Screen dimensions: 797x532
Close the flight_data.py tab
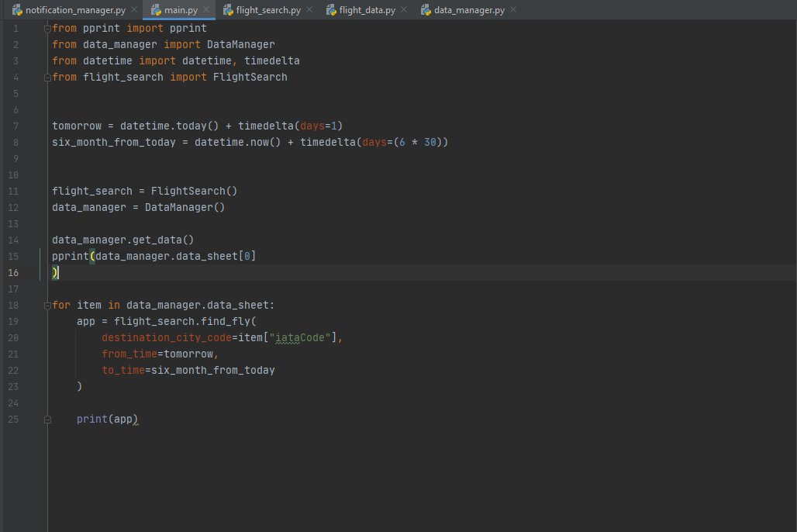coord(404,9)
